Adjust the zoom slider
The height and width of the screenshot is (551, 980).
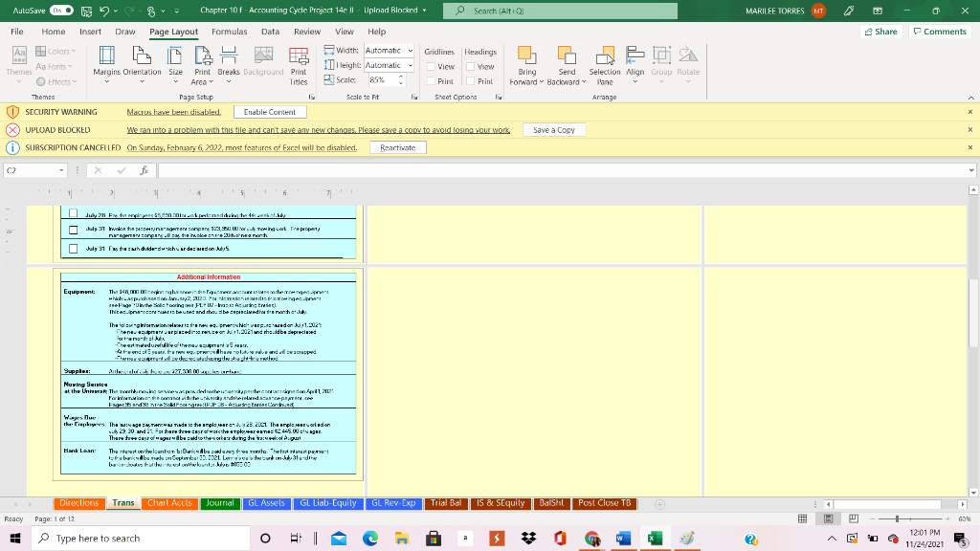point(898,517)
